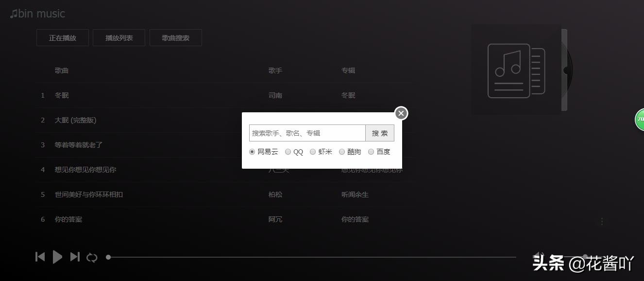644x281 pixels.
Task: Toggle the repeat/loop playback mode icon
Action: pos(92,257)
